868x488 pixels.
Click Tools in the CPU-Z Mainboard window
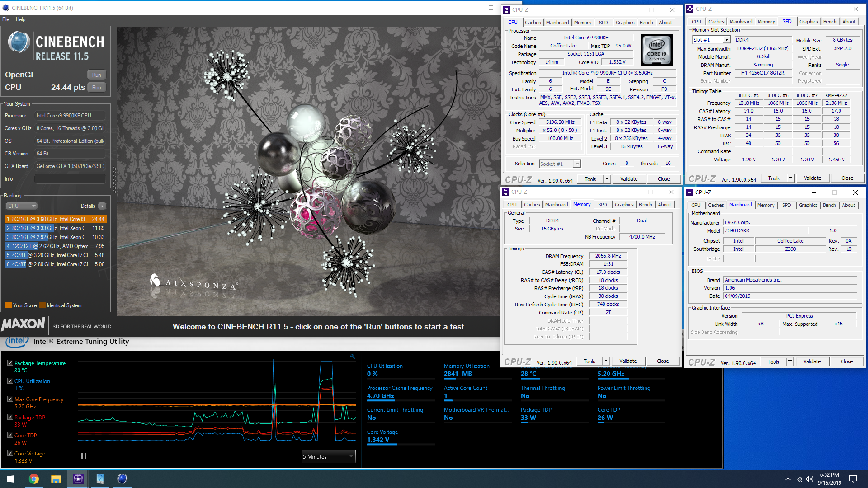(774, 362)
